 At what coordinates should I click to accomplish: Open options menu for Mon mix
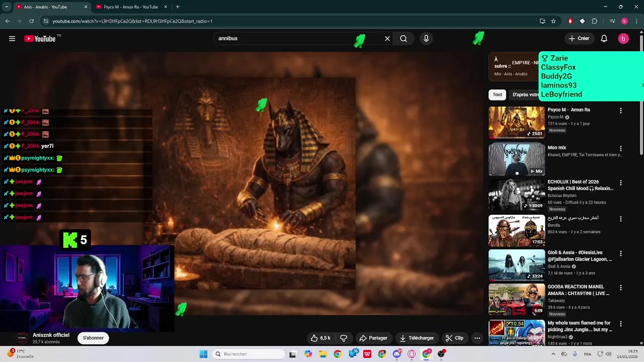(x=620, y=148)
